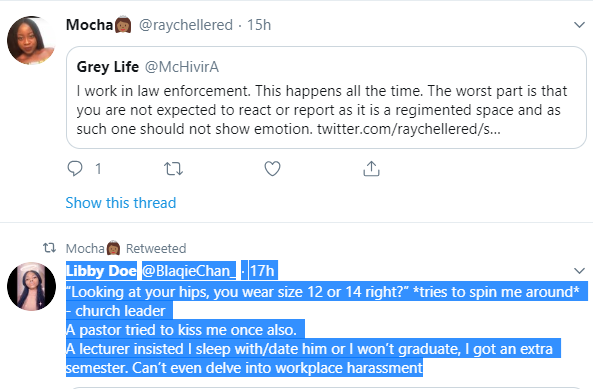Viewport: 593px width, 389px height.
Task: Click the 15h timestamp
Action: click(259, 25)
